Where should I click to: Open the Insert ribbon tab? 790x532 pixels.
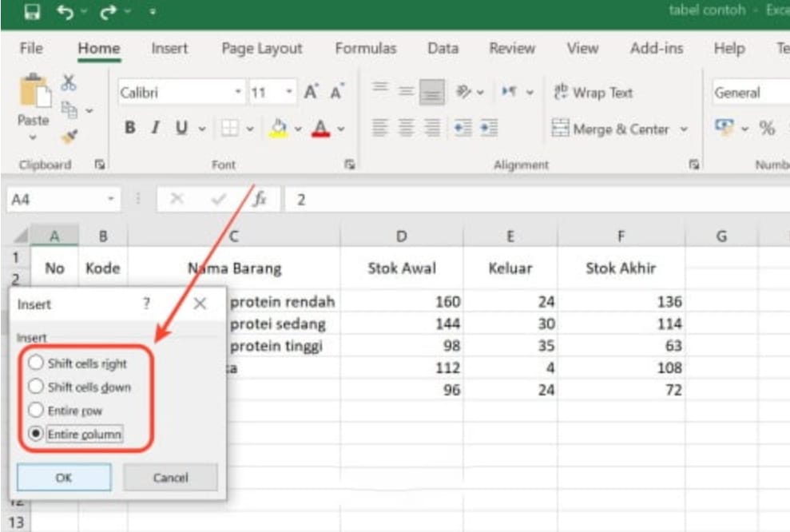click(169, 49)
